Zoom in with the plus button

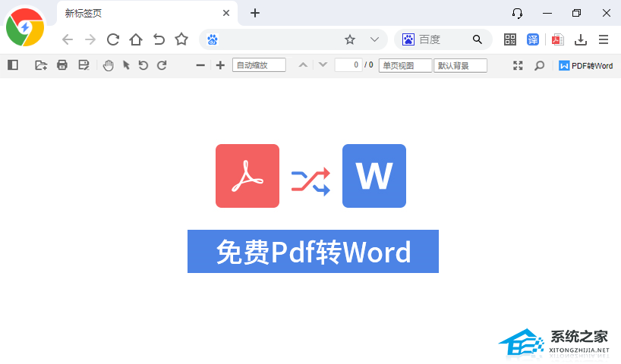[x=220, y=65]
